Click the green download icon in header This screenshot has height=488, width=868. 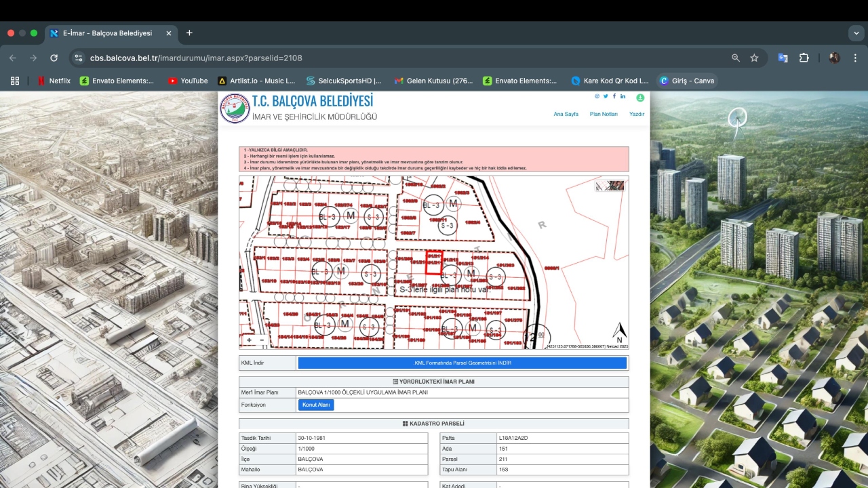(639, 97)
